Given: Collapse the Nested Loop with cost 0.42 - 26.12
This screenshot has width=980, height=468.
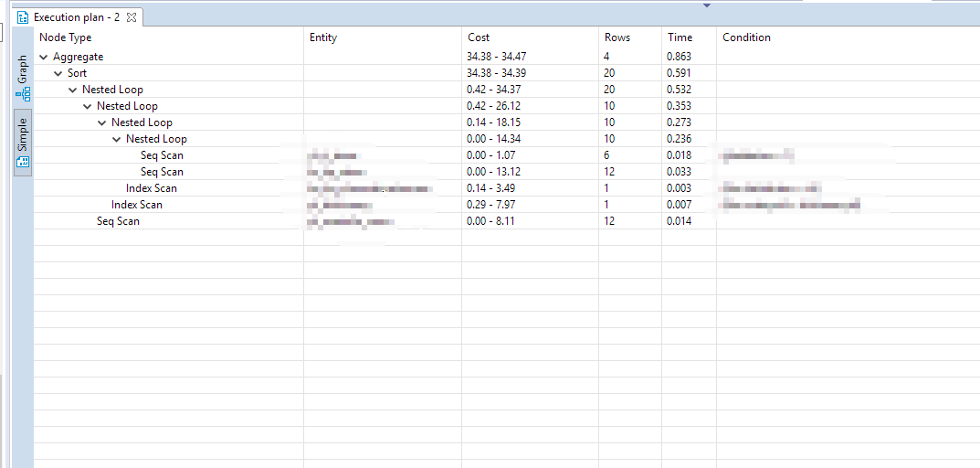Looking at the screenshot, I should pyautogui.click(x=88, y=106).
